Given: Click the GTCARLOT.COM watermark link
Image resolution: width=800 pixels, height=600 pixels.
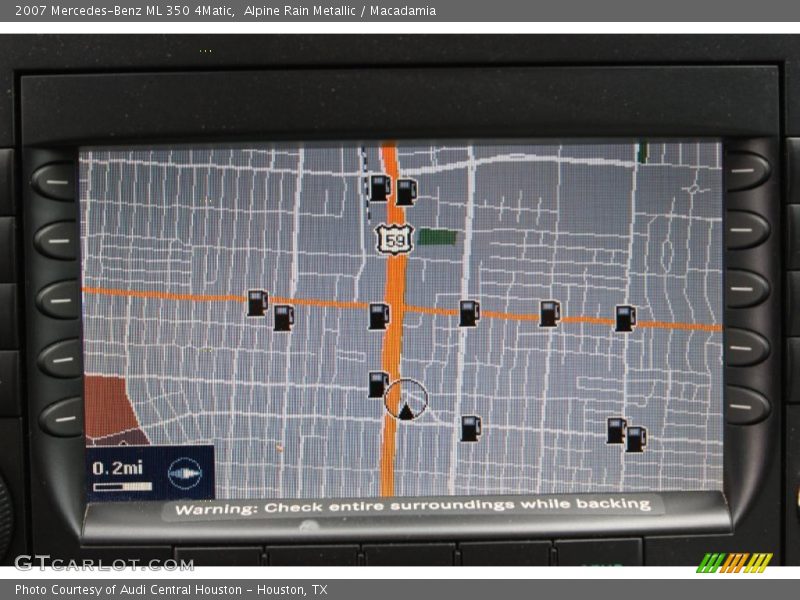Looking at the screenshot, I should point(104,563).
